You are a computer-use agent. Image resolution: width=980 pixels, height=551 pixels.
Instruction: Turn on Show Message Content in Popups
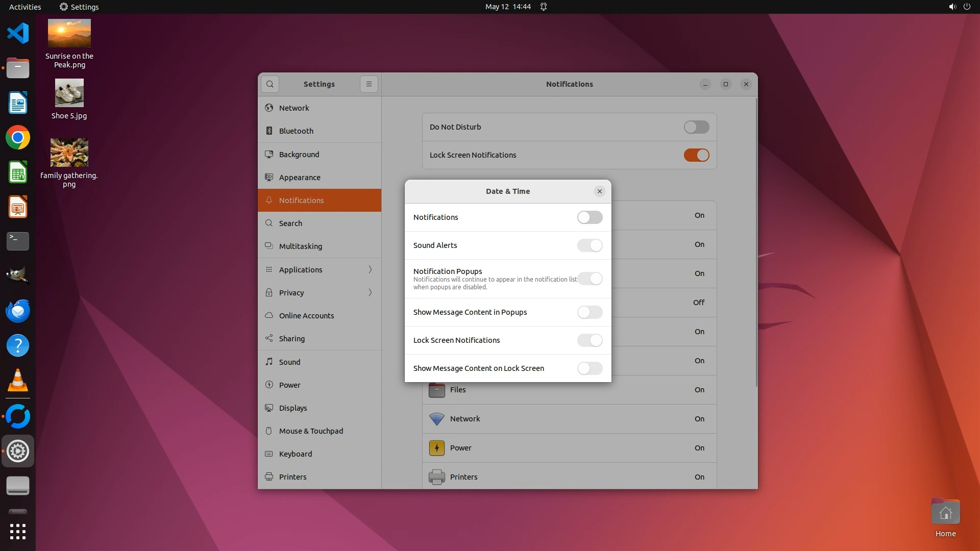click(590, 312)
